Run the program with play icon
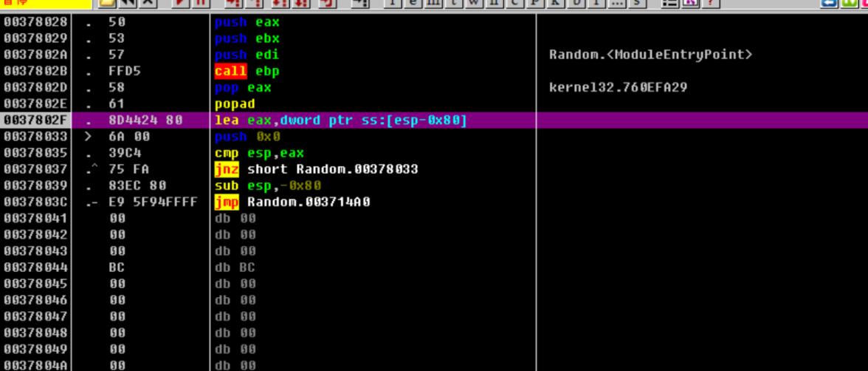Viewport: 868px width, 371px height. (181, 2)
